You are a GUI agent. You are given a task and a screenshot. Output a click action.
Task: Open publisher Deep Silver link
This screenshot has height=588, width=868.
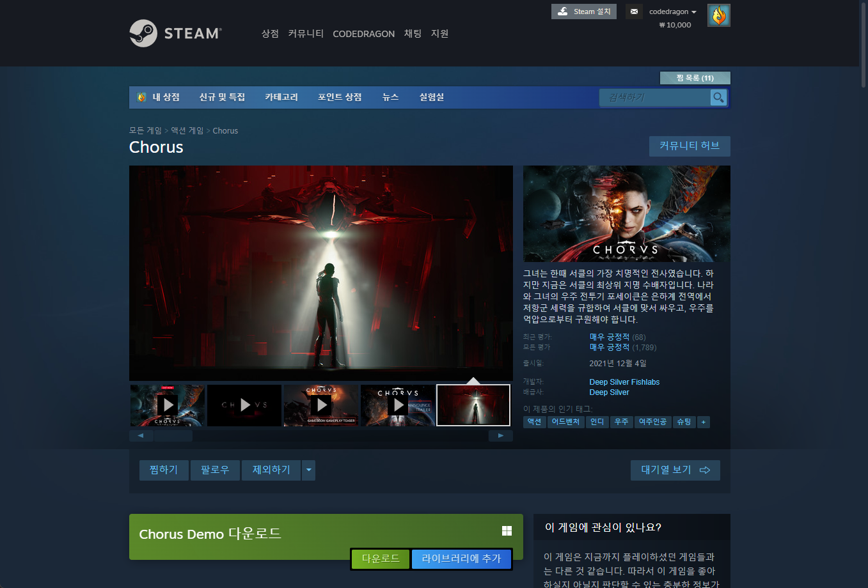coord(609,392)
